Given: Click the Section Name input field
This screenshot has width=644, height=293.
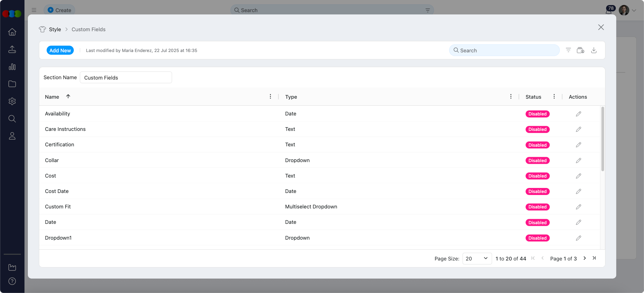Looking at the screenshot, I should (x=126, y=78).
